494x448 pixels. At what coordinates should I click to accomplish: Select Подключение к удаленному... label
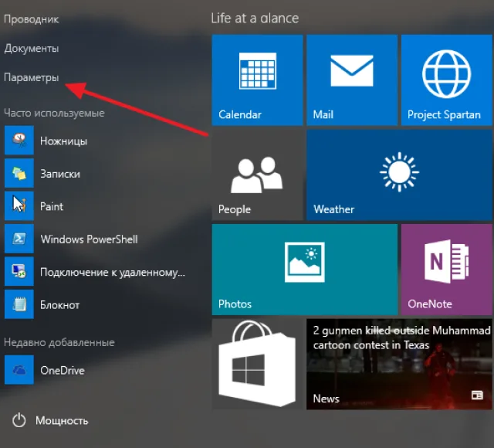(113, 272)
